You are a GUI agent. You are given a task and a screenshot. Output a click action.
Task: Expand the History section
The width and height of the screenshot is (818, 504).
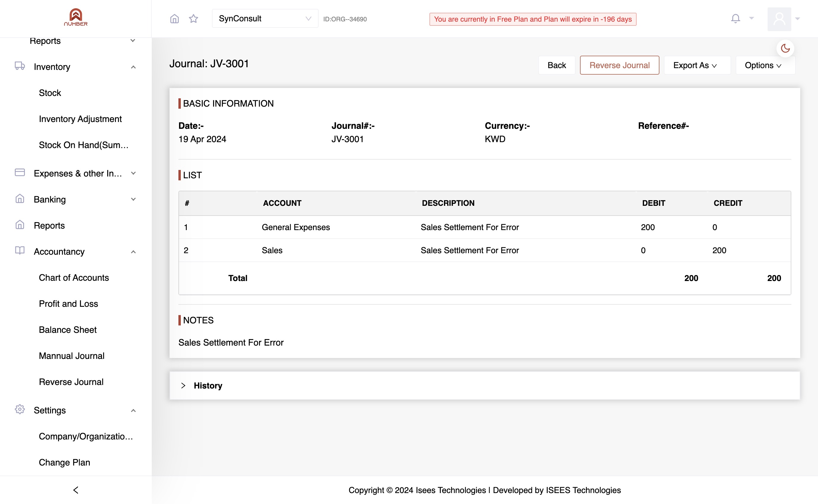[484, 386]
